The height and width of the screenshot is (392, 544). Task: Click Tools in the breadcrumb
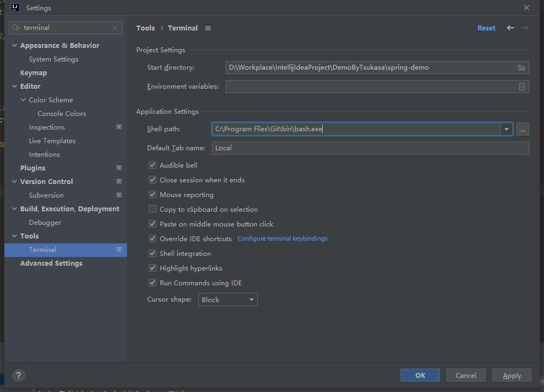[x=146, y=28]
